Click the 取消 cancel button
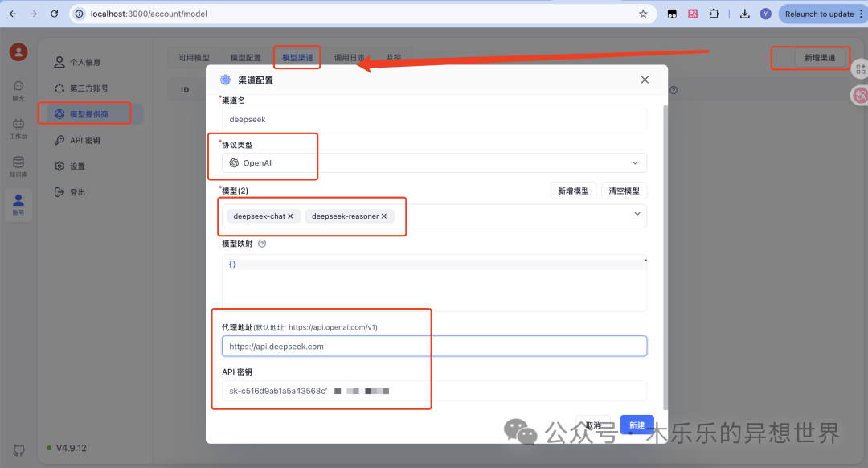868x468 pixels. 593,425
